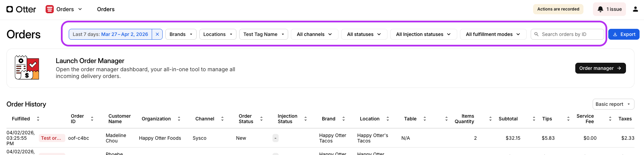Expand the Locations filter dropdown
644x155 pixels.
click(x=217, y=34)
